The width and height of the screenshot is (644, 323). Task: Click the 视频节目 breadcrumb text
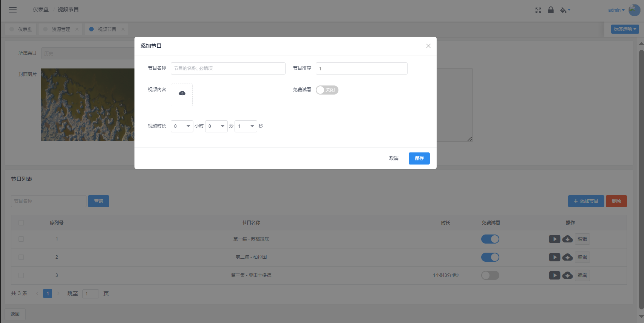(x=68, y=9)
